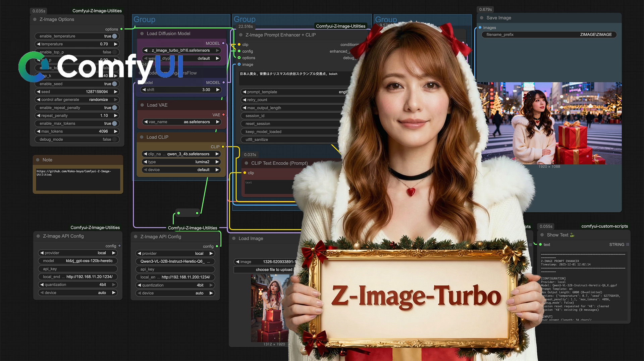Collapse the Load Diffusion Model node dot
This screenshot has height=361, width=644.
142,34
